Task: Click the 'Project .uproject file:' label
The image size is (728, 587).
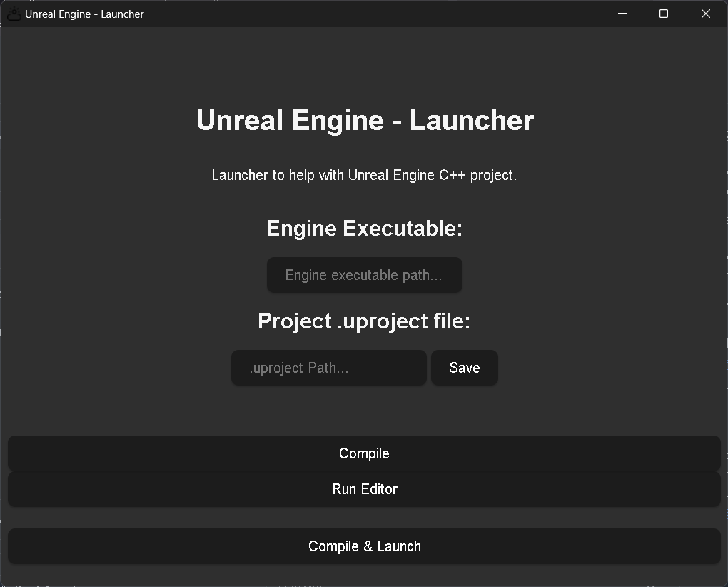Action: tap(364, 321)
